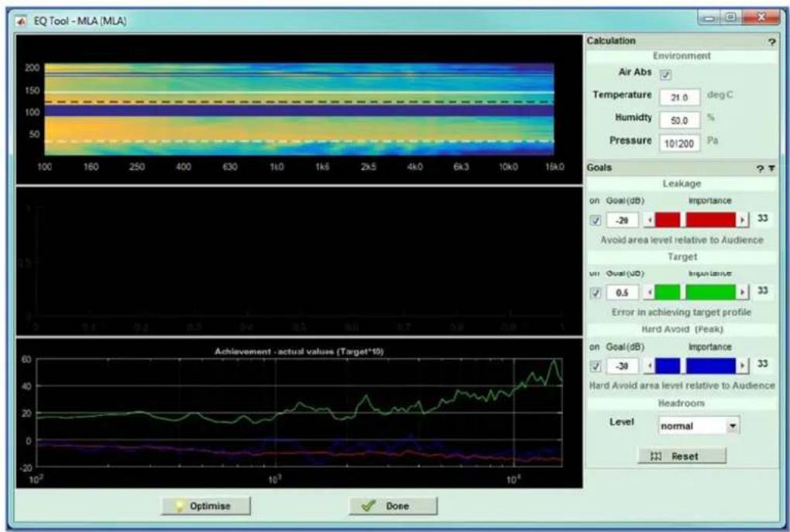The image size is (790, 532).
Task: Disable the Target goal checkbox
Action: [x=596, y=293]
